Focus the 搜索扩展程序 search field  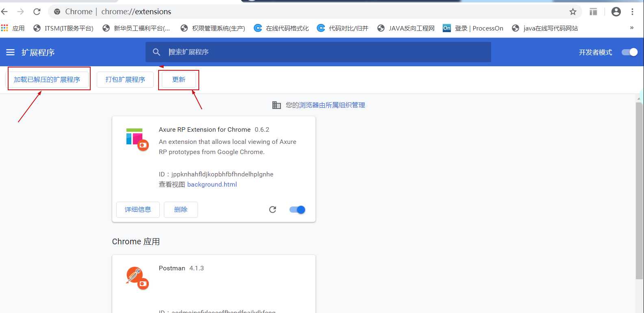(x=318, y=52)
